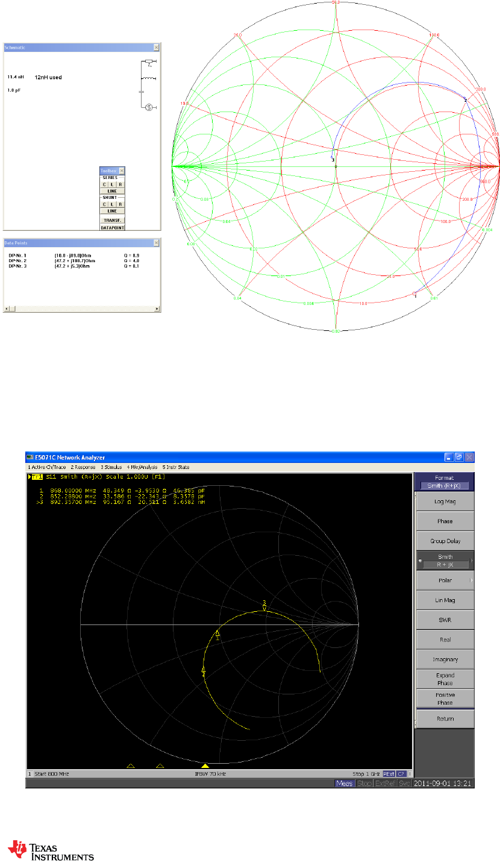Choose Real format
Image resolution: width=500 pixels, height=868 pixels.
click(x=445, y=640)
